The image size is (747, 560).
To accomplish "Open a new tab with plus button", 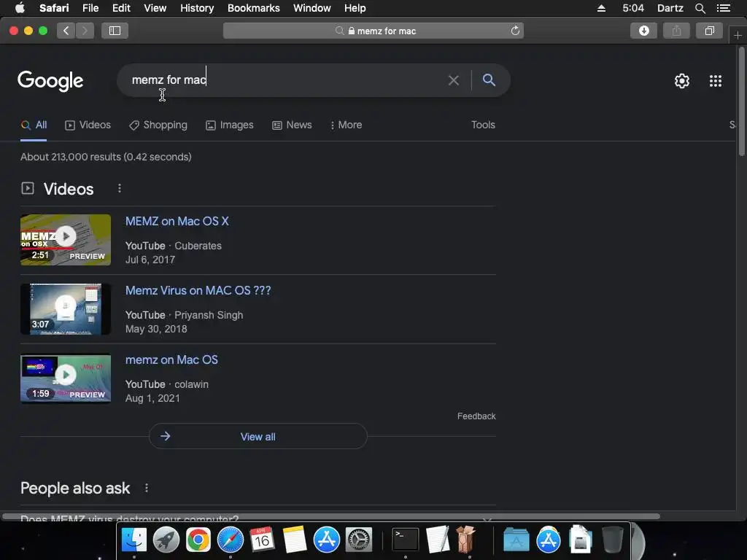I will coord(738,35).
